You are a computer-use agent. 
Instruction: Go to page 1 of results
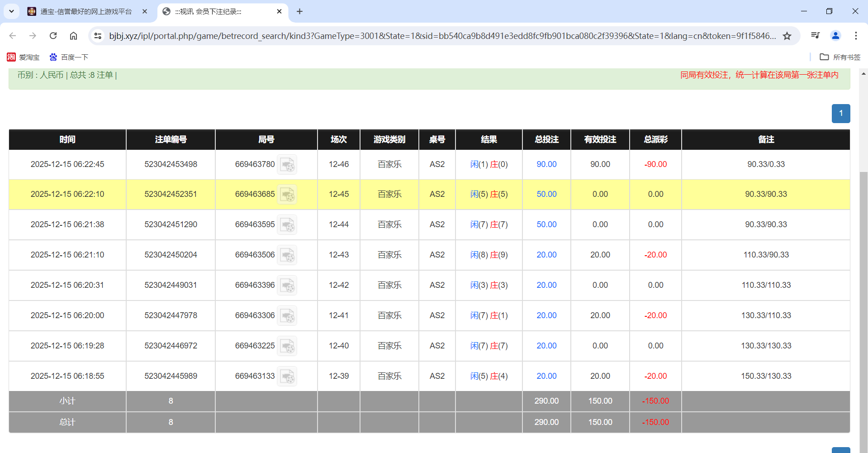[x=840, y=114]
